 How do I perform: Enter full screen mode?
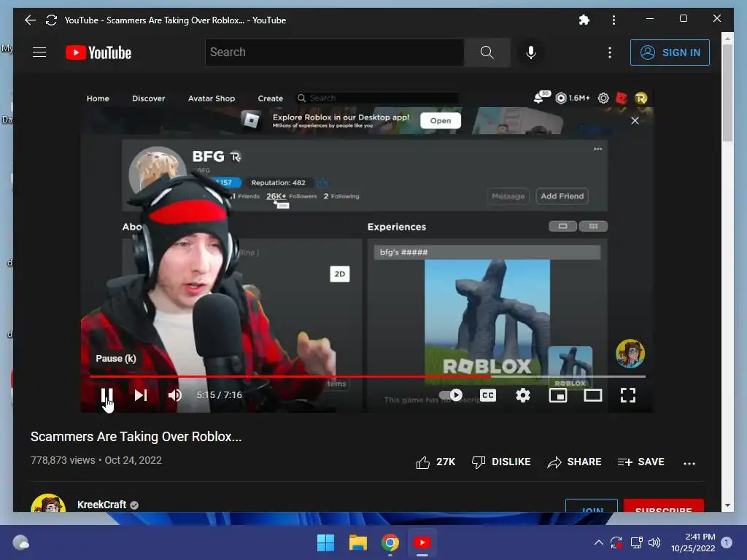click(628, 395)
